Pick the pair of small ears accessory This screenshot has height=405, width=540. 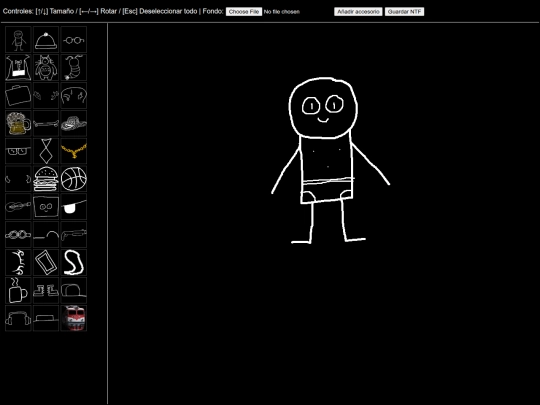[x=46, y=95]
